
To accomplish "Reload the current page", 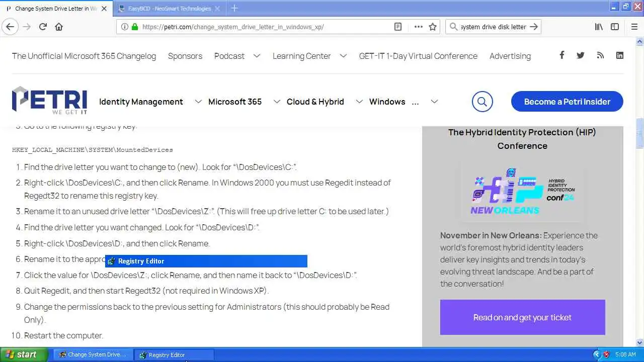I will click(x=43, y=27).
